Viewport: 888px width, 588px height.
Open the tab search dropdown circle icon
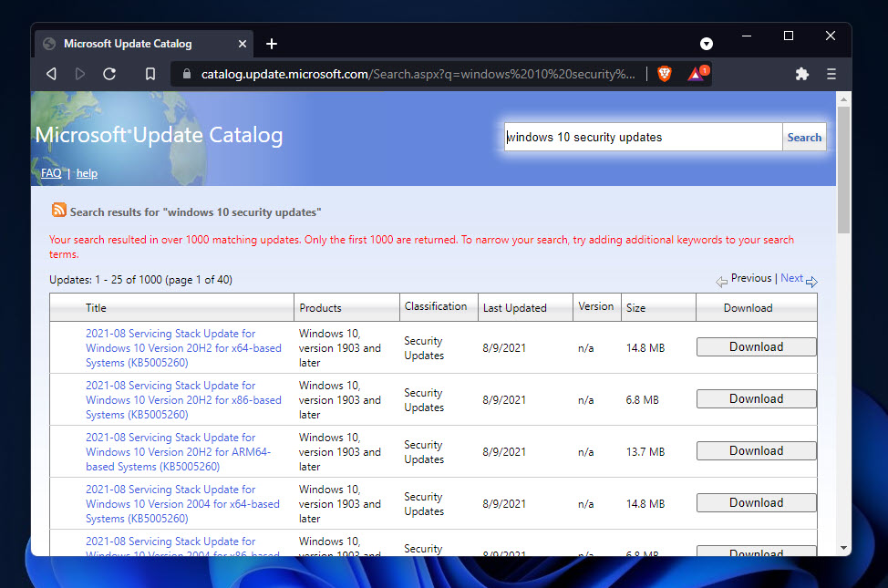click(x=707, y=44)
